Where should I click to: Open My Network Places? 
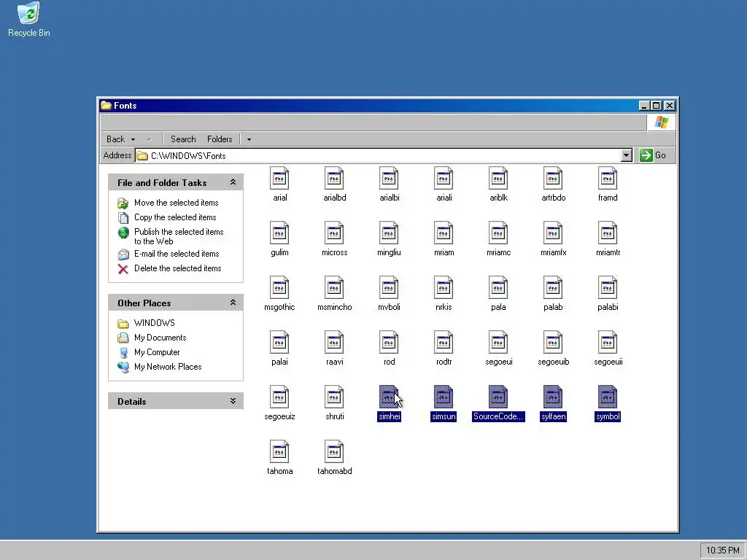168,367
